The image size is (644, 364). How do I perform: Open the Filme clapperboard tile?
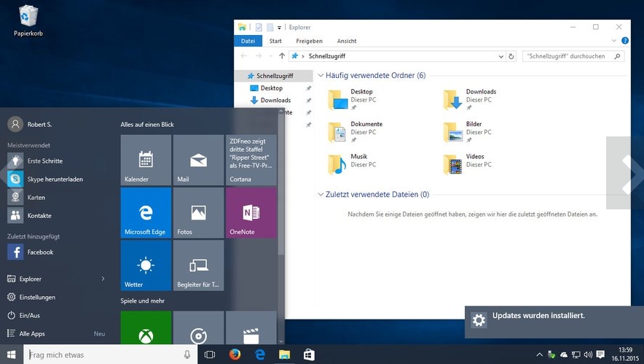[251, 328]
